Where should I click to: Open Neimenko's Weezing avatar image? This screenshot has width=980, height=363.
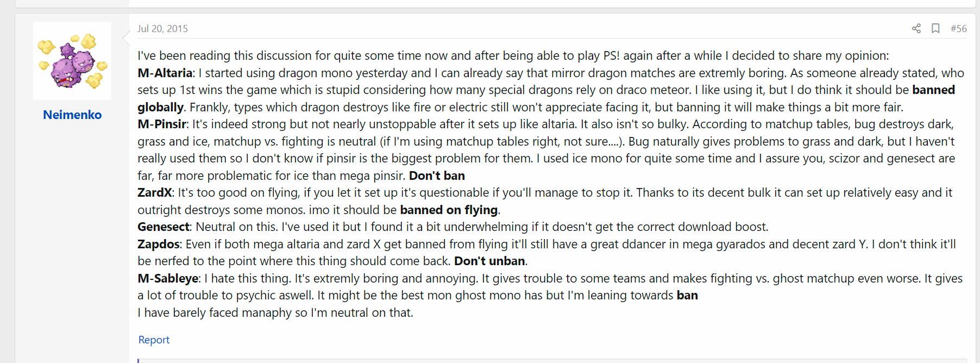click(72, 61)
